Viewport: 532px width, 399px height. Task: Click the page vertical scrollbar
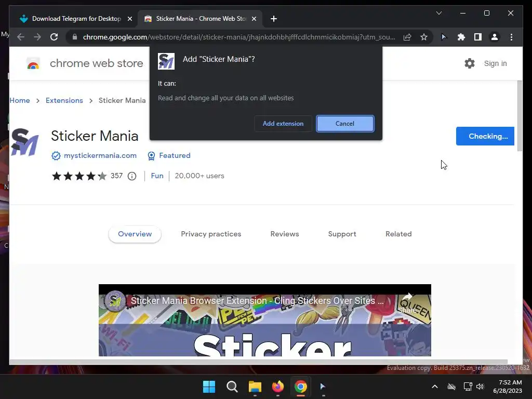click(519, 116)
